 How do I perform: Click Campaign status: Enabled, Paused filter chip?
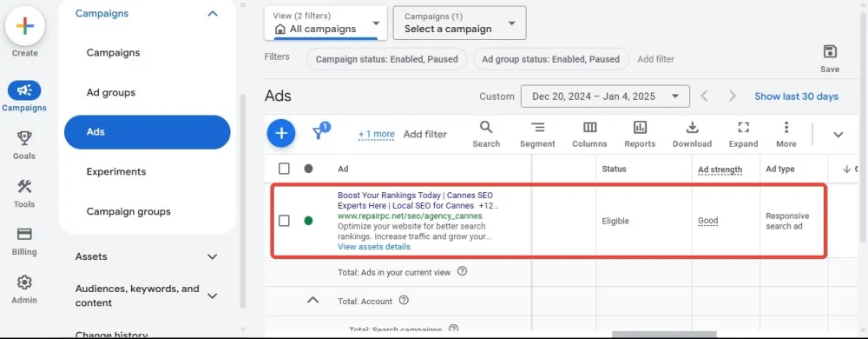pyautogui.click(x=387, y=59)
